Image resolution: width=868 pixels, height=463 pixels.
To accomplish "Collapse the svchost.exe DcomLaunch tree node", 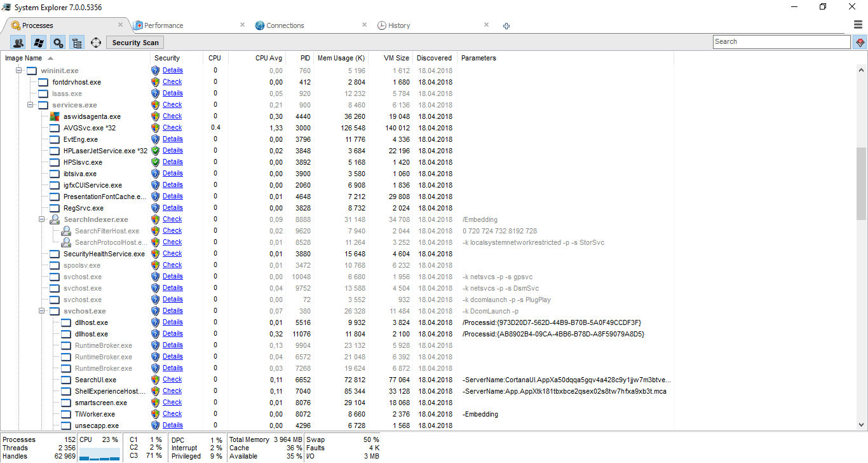I will coord(41,311).
